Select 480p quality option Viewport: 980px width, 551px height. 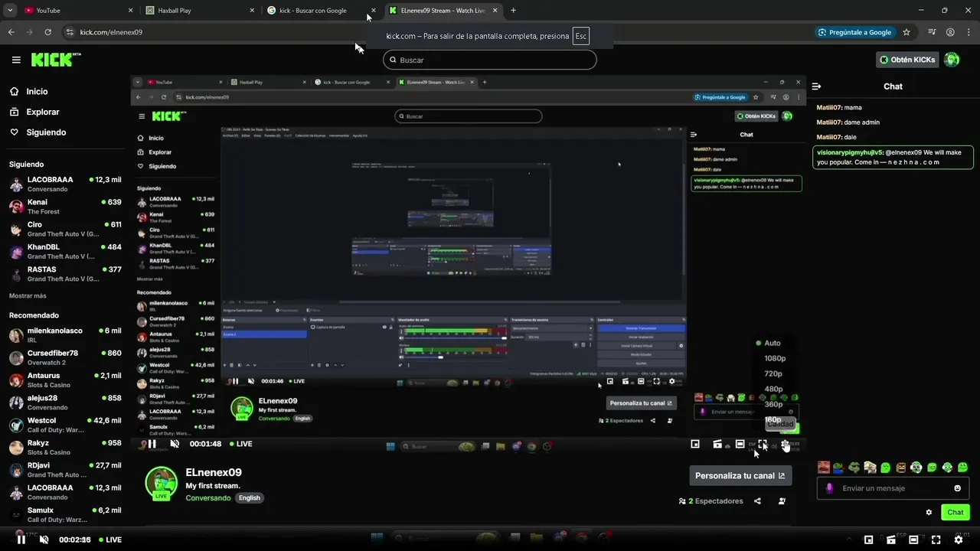pos(773,389)
